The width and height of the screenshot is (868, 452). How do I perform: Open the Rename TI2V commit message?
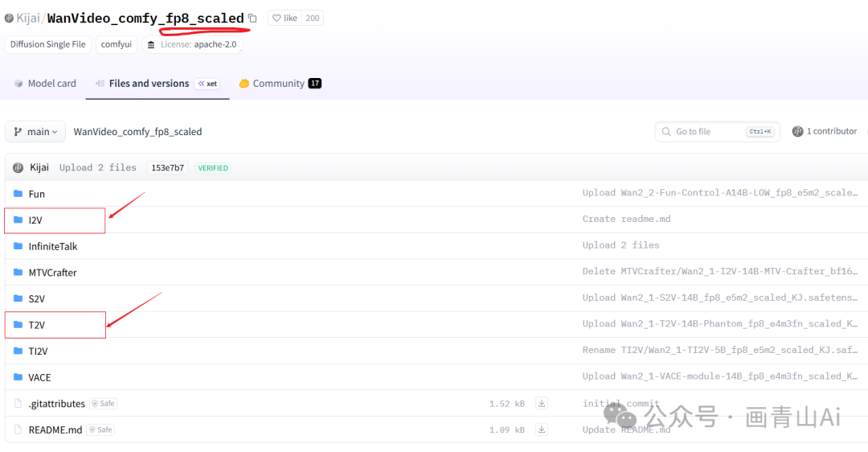point(720,350)
